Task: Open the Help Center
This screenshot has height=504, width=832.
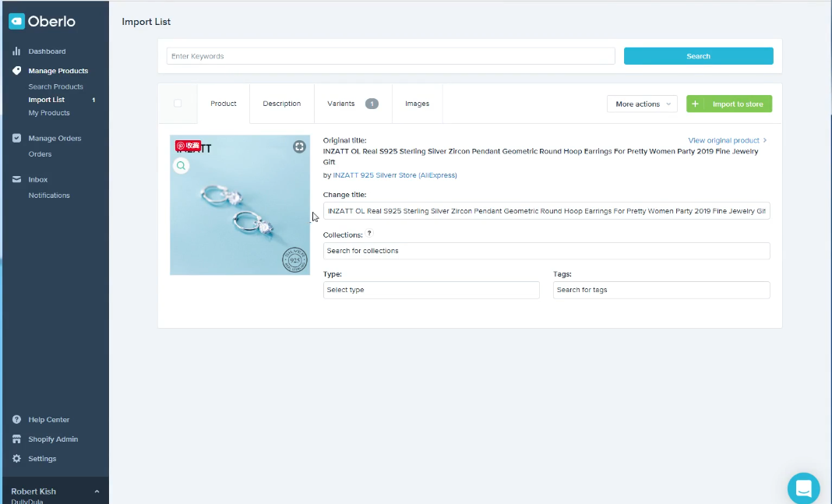Action: click(x=48, y=420)
